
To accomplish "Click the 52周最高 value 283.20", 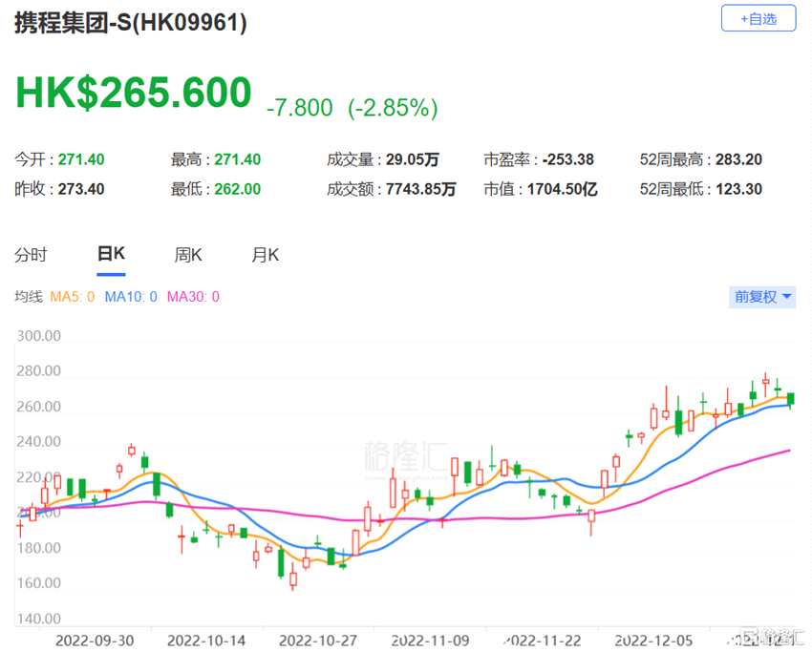I will point(740,160).
